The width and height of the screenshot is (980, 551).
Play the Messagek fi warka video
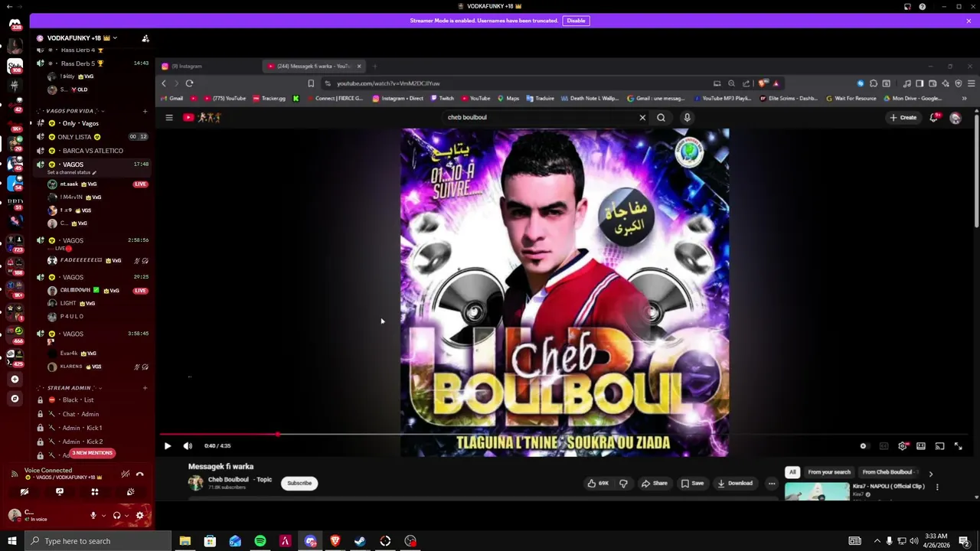(x=168, y=445)
